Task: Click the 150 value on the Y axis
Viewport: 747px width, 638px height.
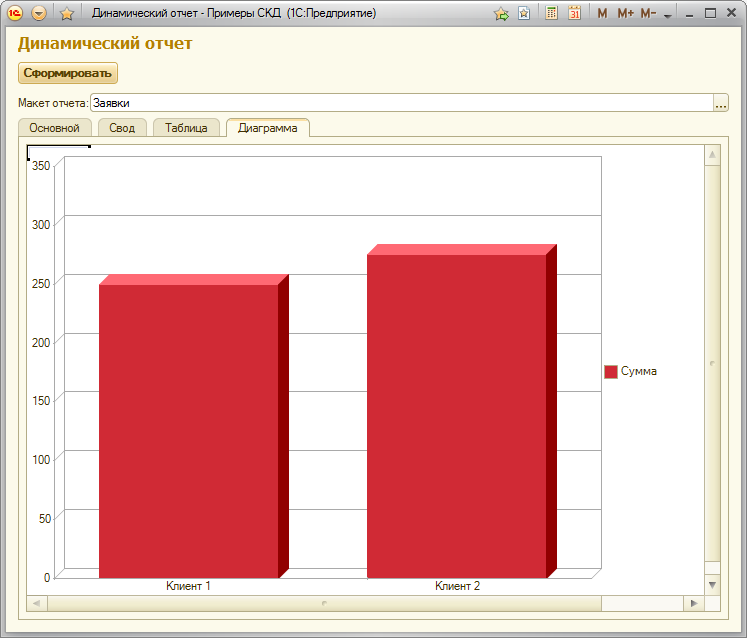Action: coord(41,400)
